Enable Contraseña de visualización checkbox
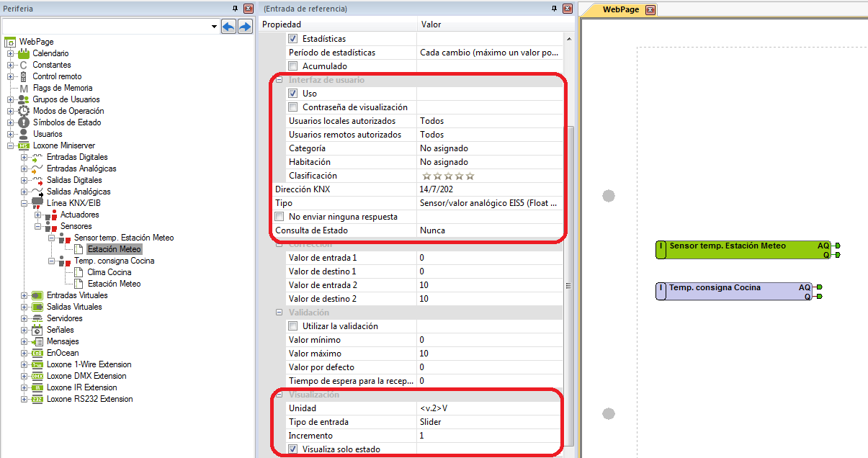Screen dimensions: 868x458 [x=293, y=107]
